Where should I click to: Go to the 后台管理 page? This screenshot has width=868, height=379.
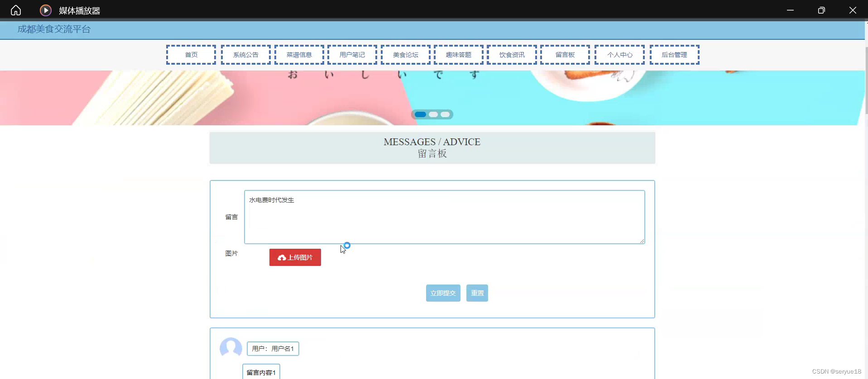[675, 55]
